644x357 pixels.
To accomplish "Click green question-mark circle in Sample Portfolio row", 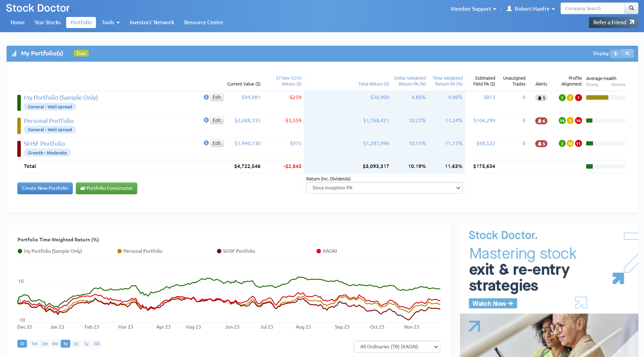I will coord(562,98).
